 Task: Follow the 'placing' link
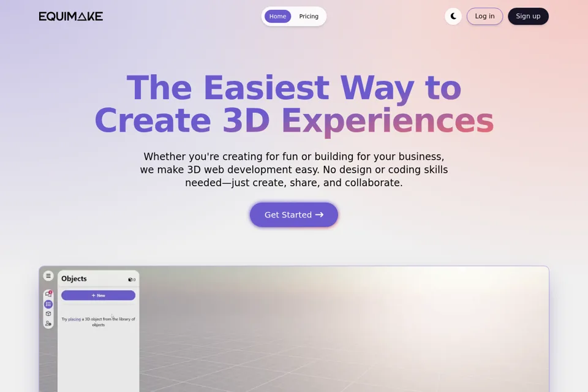pyautogui.click(x=74, y=319)
